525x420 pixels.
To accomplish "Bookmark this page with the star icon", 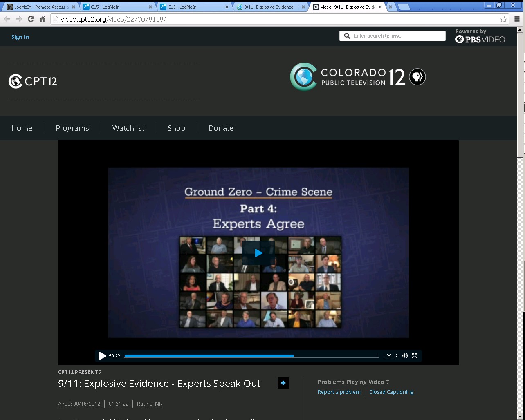I will coord(503,19).
